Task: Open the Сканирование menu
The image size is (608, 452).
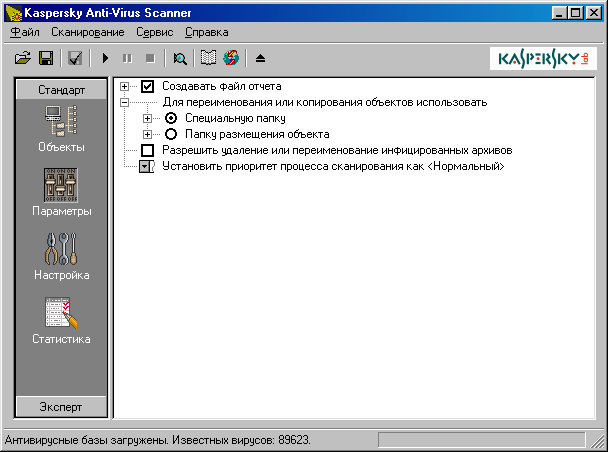Action: coord(88,32)
